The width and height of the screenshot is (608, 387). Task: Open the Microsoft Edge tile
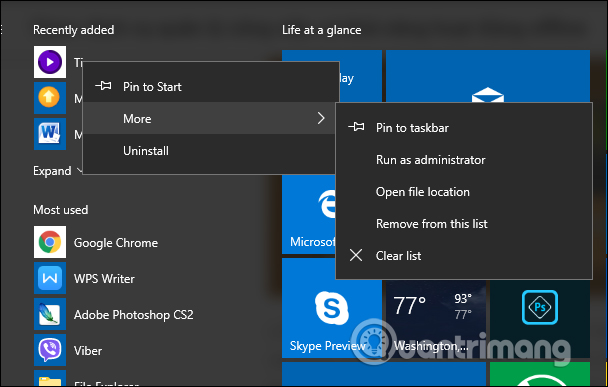(309, 214)
